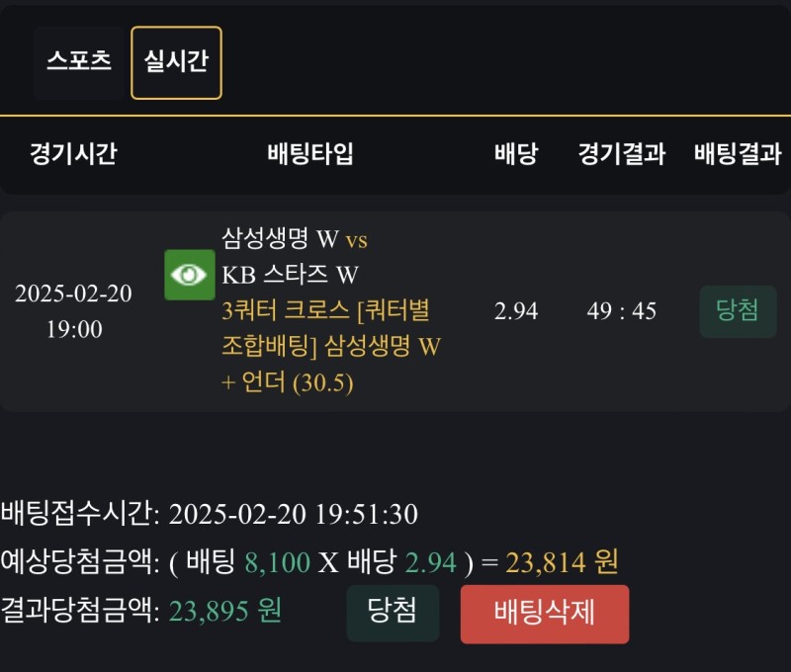The width and height of the screenshot is (791, 672).
Task: Click the green eye icon
Action: (x=189, y=275)
